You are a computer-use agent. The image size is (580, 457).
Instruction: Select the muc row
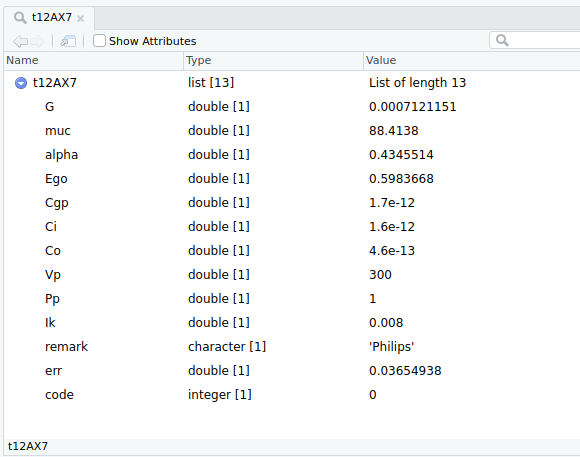click(292, 131)
